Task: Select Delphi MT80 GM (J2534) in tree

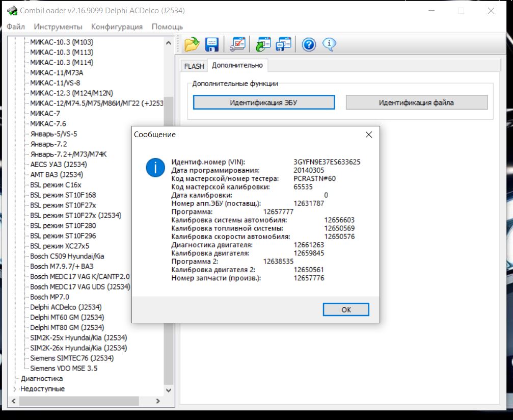Action: pyautogui.click(x=67, y=327)
